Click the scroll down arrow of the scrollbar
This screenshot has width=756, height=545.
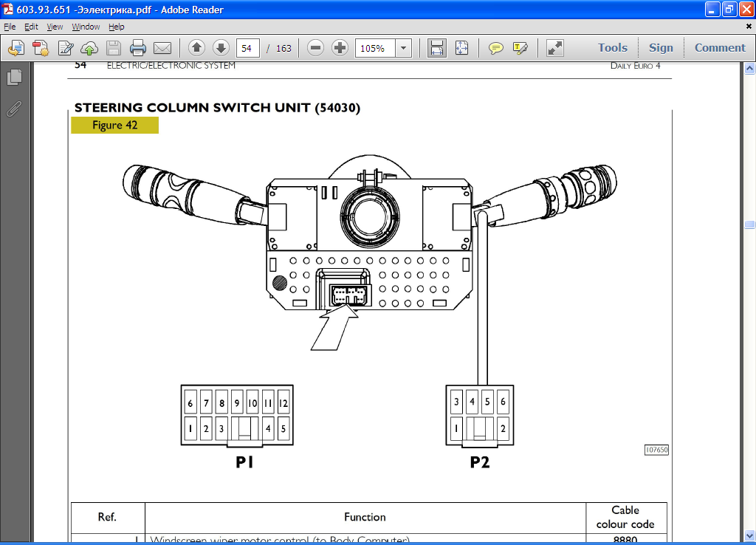pos(750,535)
